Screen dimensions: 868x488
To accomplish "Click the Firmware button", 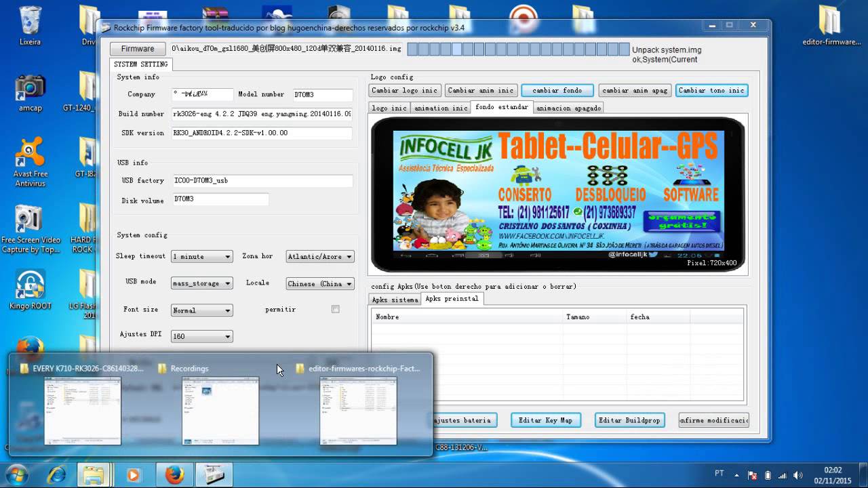I will click(x=138, y=49).
